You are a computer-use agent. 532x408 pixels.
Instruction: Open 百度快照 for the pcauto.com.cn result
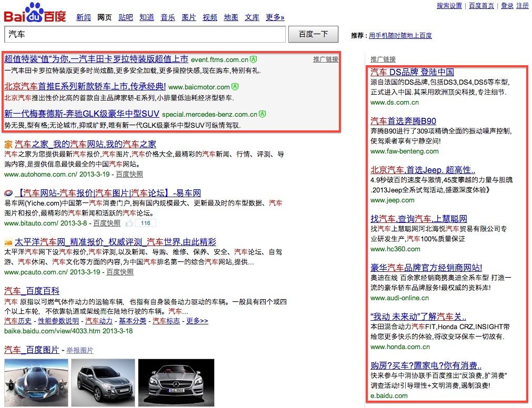point(120,272)
